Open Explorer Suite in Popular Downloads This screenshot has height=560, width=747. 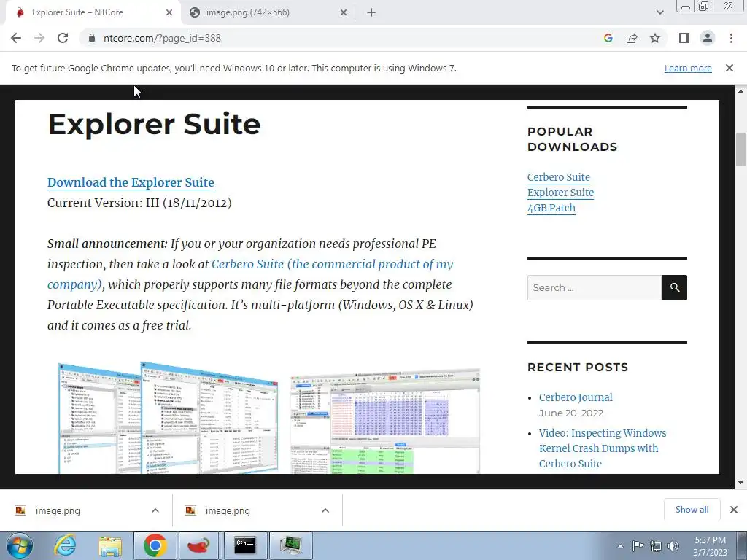[560, 192]
